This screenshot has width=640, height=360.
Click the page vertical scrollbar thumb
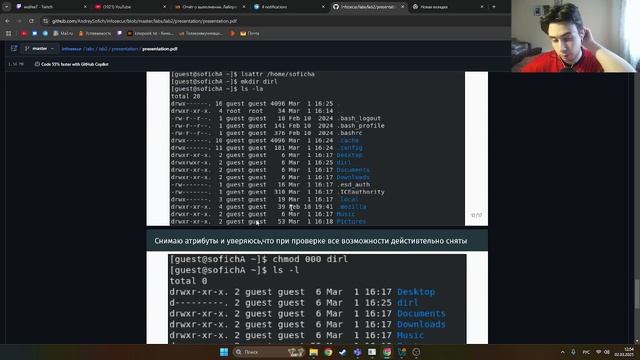pyautogui.click(x=637, y=294)
